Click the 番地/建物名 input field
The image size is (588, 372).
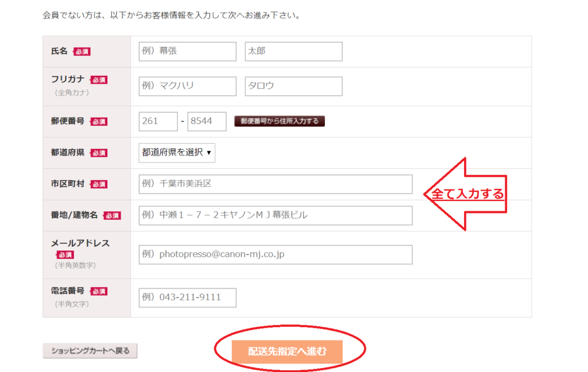coord(276,216)
